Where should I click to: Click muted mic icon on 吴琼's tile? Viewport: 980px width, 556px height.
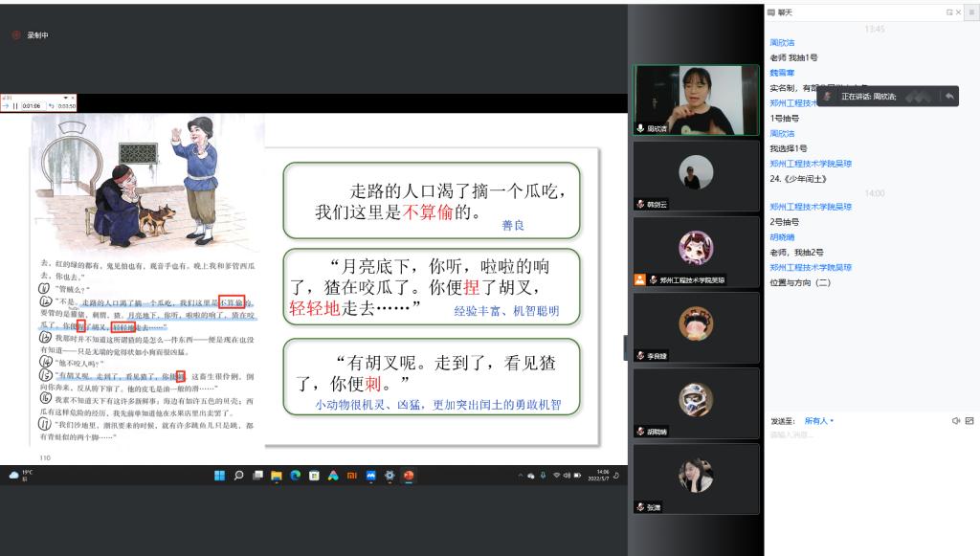coord(653,279)
